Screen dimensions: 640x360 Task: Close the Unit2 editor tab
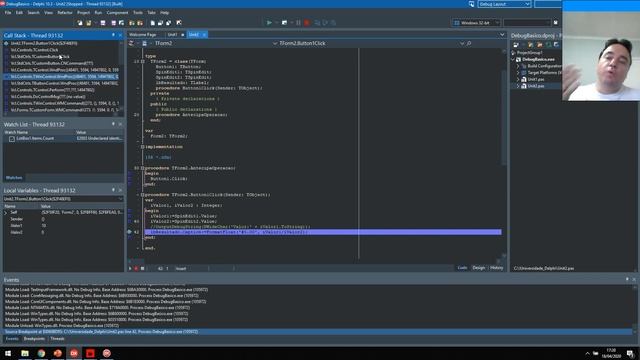tap(204, 35)
